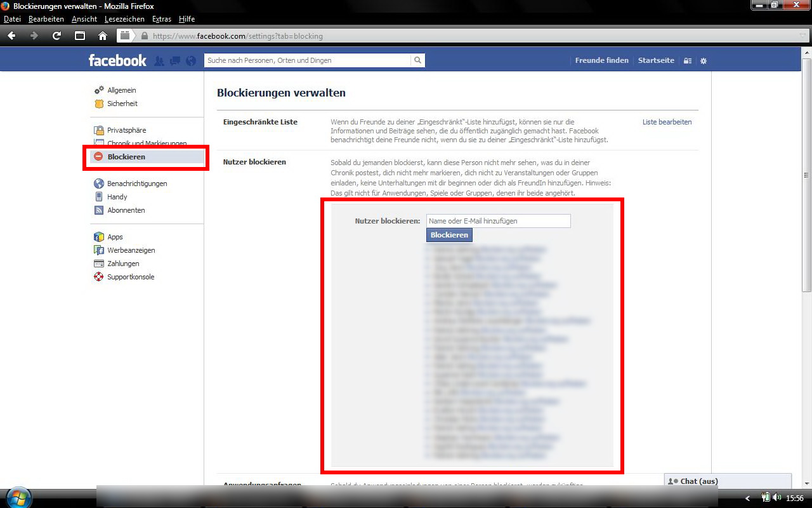The height and width of the screenshot is (508, 812).
Task: Open the friend requests icon in Facebook header
Action: [159, 61]
